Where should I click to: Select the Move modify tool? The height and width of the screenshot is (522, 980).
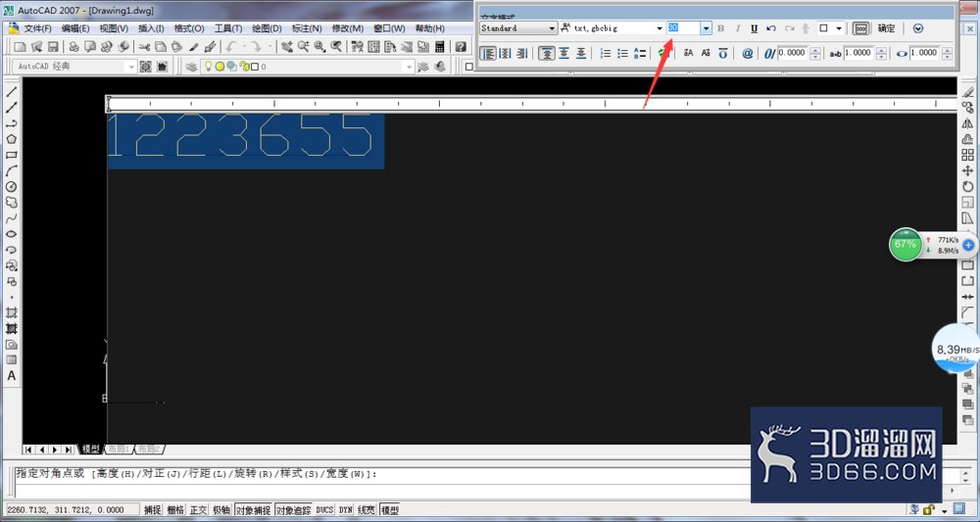coord(967,170)
